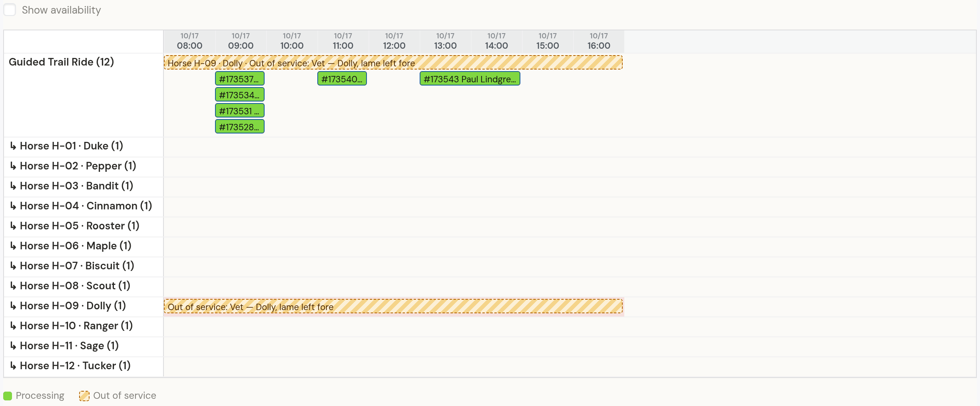Click the 10:00 time column header
Screen dimensions: 980x406
point(292,42)
